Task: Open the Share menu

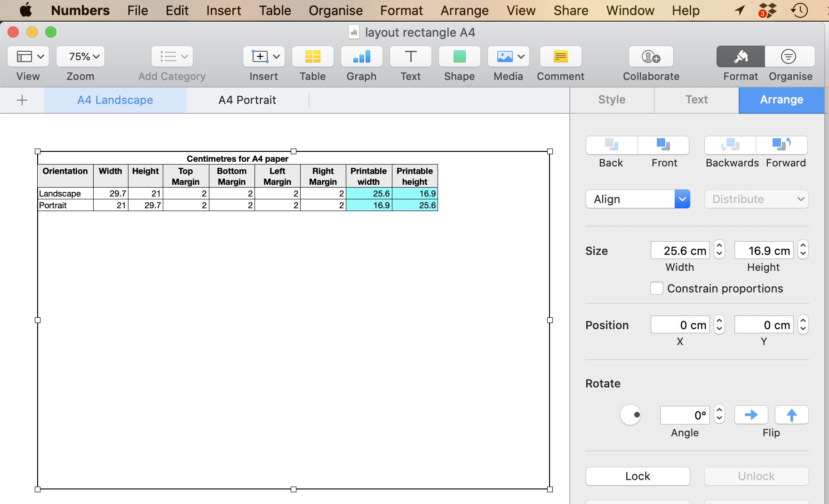Action: (571, 10)
